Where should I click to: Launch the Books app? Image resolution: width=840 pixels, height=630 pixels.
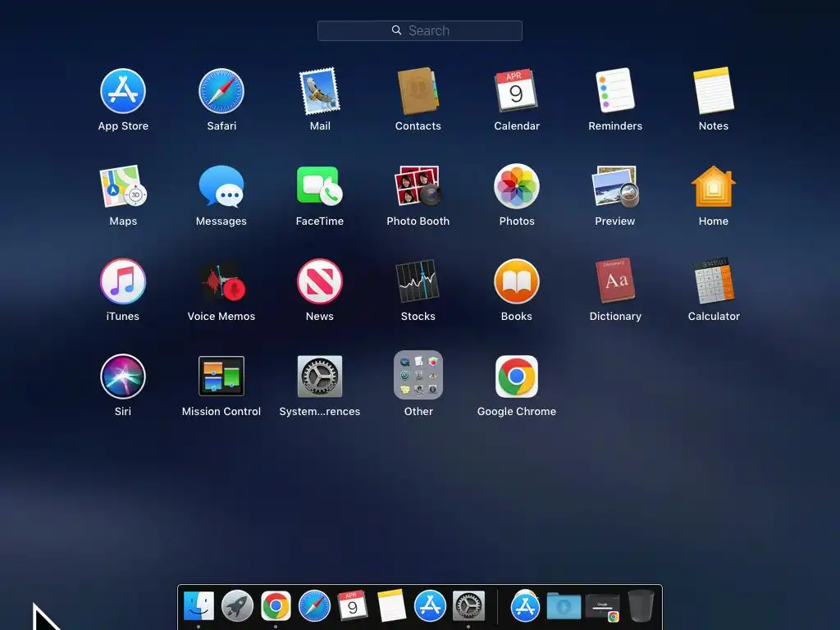click(517, 281)
